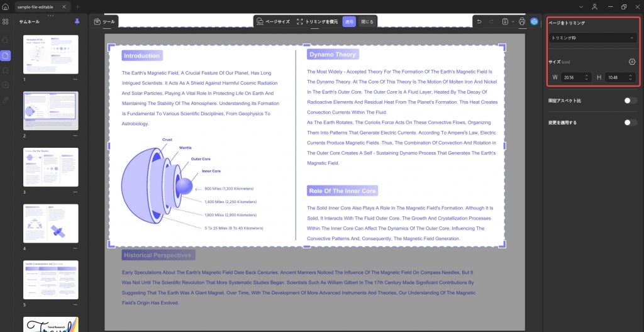The height and width of the screenshot is (332, 644).
Task: Click the Outer Core diagram label
Action: coord(201,159)
